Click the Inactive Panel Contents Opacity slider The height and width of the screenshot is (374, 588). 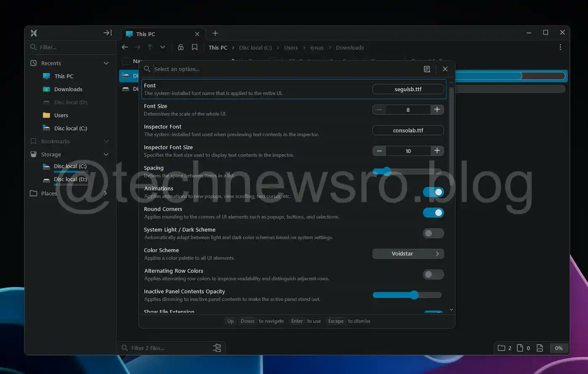(415, 295)
